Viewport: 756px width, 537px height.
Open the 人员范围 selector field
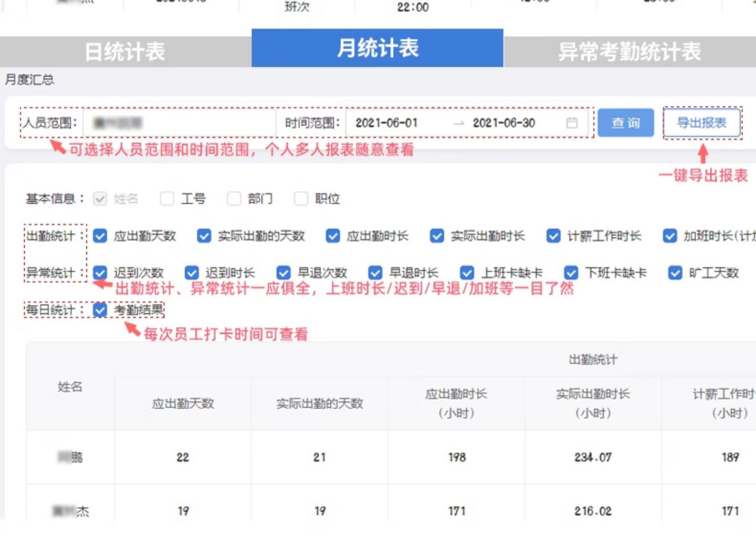tap(179, 123)
